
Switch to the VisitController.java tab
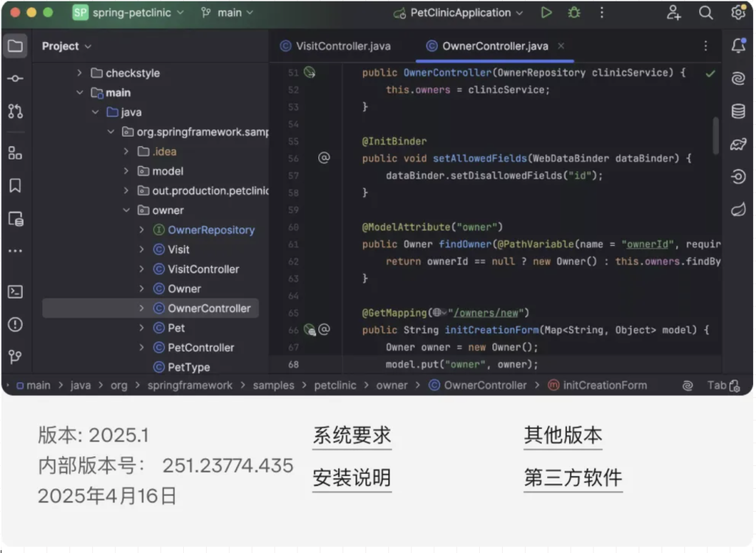[x=336, y=47]
